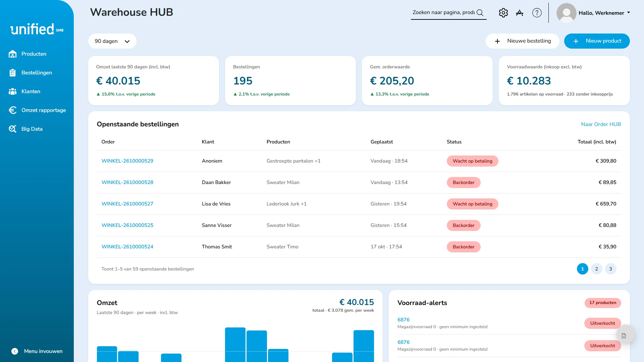Click Sweater Timo product cell
Screen dimensions: 644x362
pos(282,247)
